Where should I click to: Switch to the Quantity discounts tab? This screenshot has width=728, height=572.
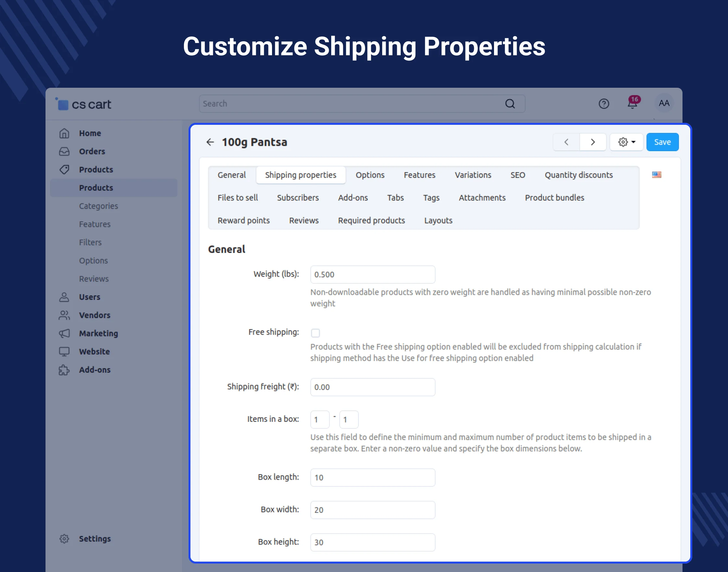tap(578, 175)
